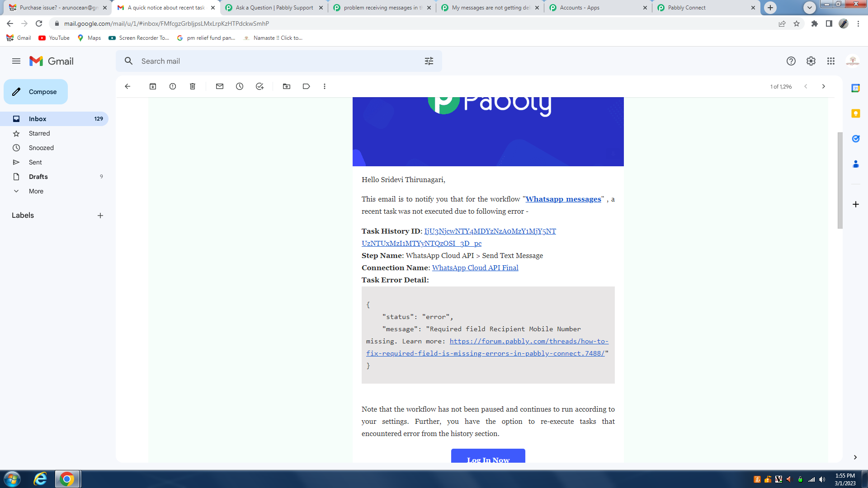This screenshot has height=488, width=868.
Task: Expand the More folders list
Action: [x=36, y=191]
